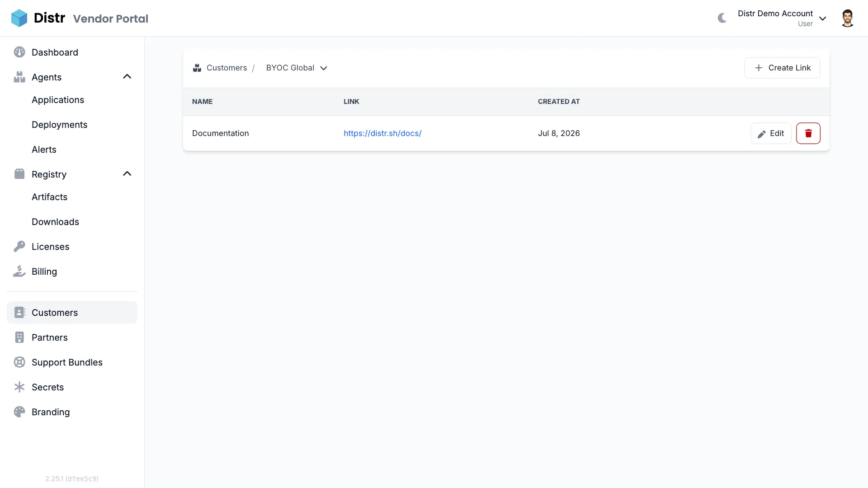Screen dimensions: 868x488
Task: Open Artifacts under Registry
Action: 49,197
